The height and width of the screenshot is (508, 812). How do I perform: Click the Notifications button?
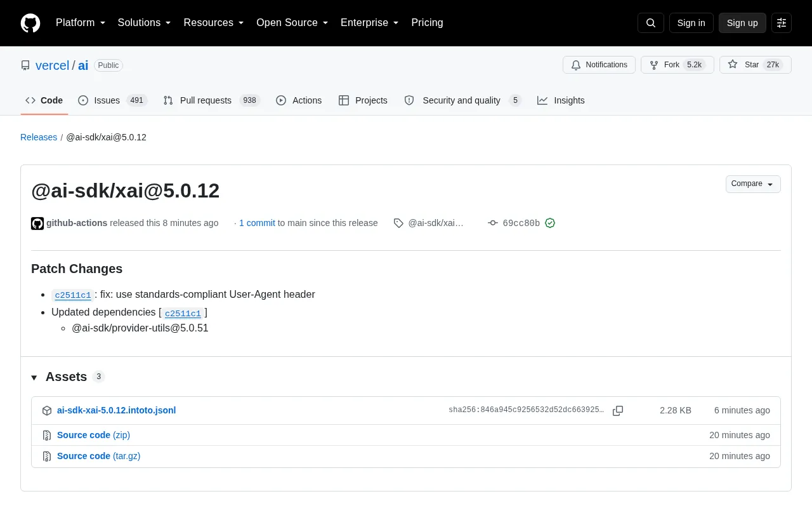click(599, 65)
